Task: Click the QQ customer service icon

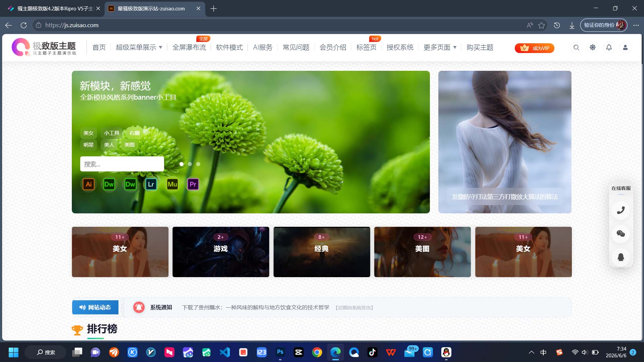Action: [x=621, y=257]
